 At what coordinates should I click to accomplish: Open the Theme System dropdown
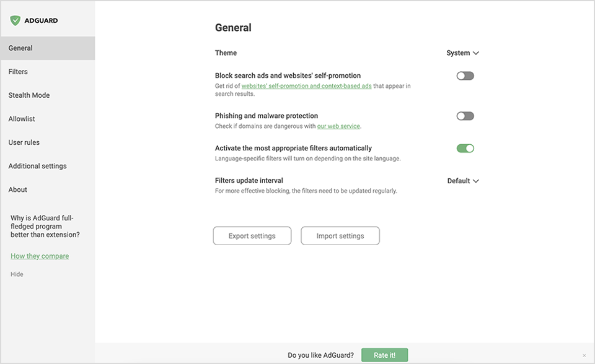coord(462,53)
